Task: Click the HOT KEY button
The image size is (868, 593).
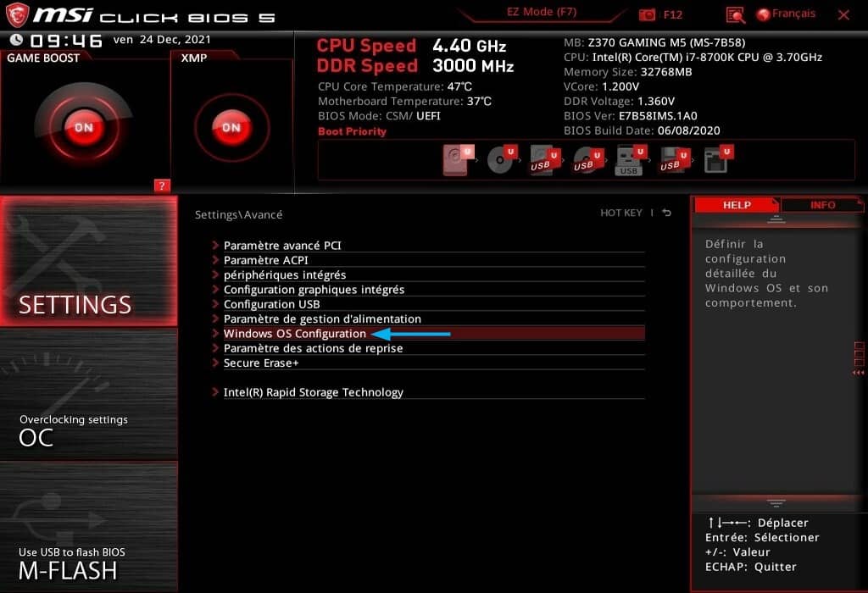Action: click(621, 213)
